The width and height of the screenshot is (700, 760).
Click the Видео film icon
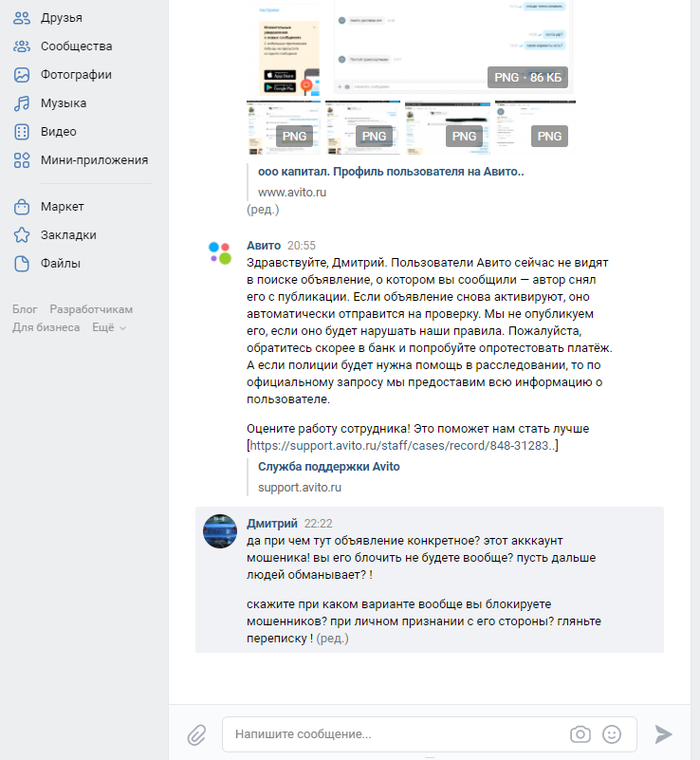coord(21,132)
